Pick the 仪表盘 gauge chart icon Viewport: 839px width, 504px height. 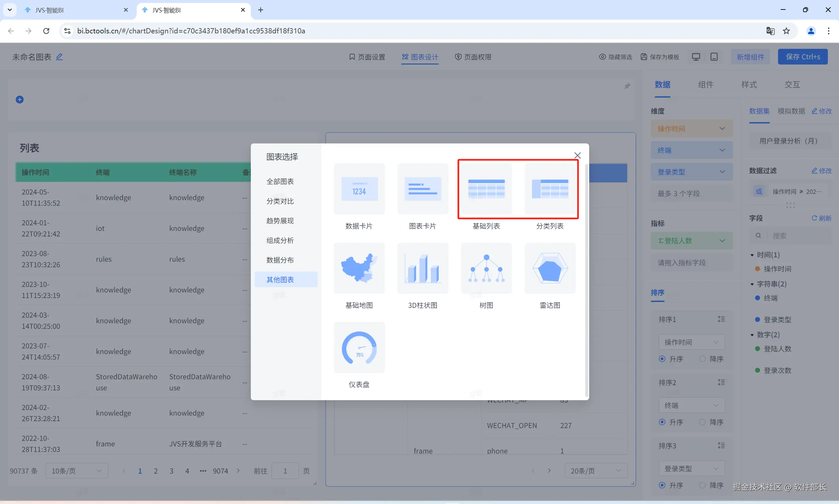pyautogui.click(x=359, y=347)
